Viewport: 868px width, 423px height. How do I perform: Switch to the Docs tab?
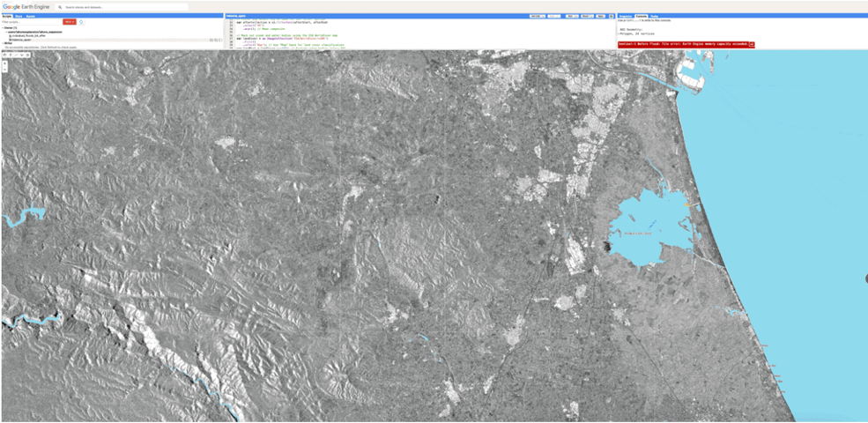pyautogui.click(x=19, y=16)
